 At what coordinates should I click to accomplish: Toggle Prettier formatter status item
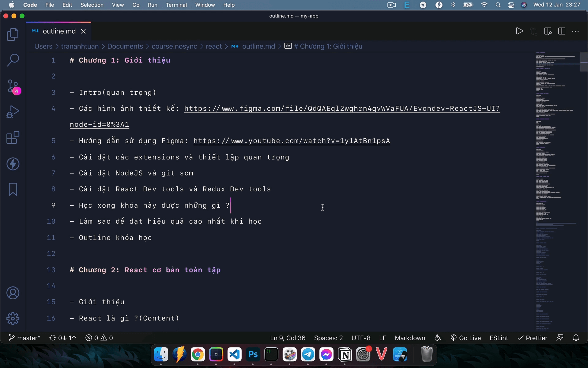click(x=532, y=338)
